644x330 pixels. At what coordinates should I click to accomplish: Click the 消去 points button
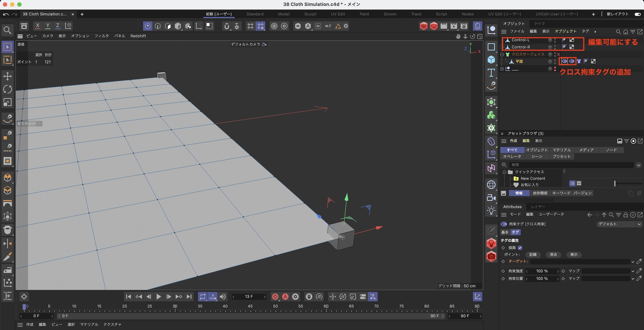[553, 254]
